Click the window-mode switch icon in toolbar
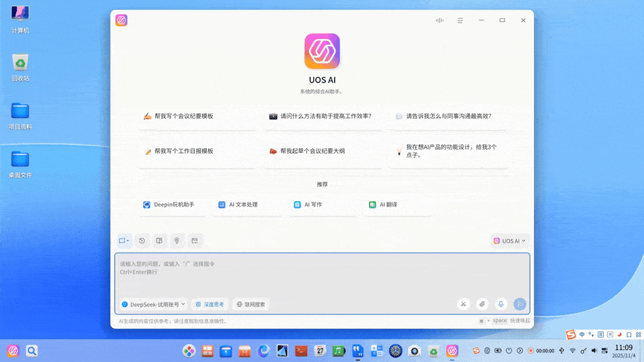 pyautogui.click(x=195, y=241)
